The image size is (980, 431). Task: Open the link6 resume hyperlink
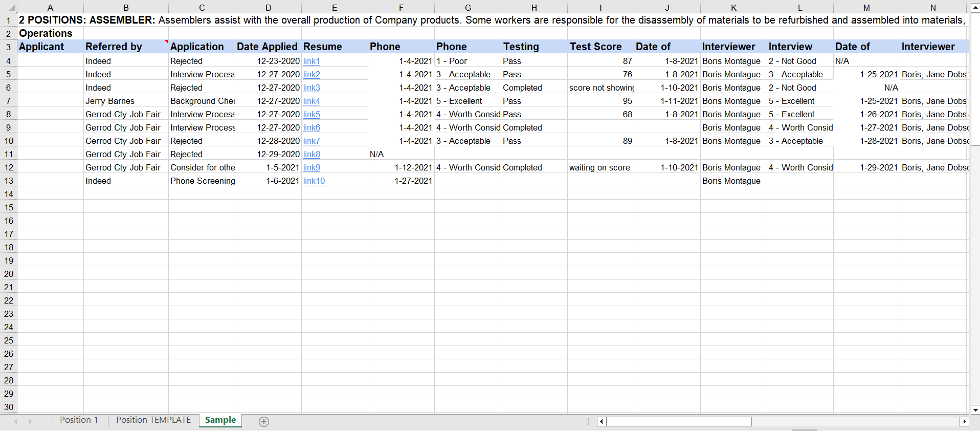tap(311, 127)
